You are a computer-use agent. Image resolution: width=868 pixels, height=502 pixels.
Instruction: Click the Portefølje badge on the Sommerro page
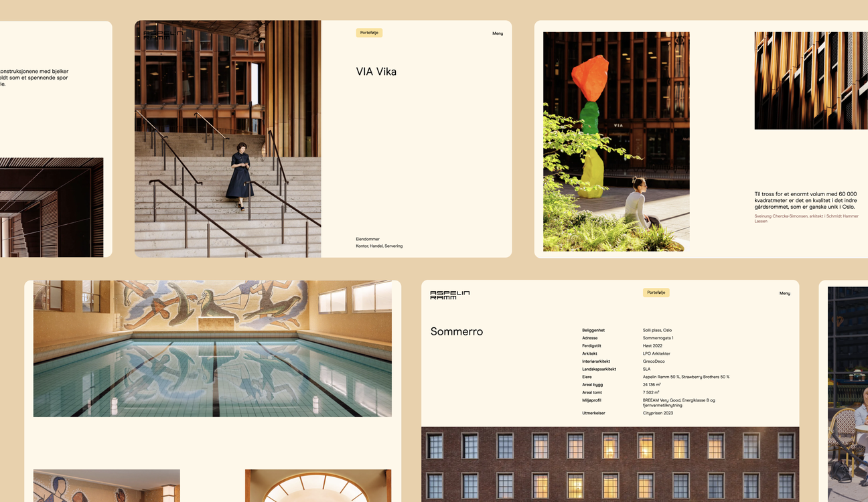[x=656, y=292]
